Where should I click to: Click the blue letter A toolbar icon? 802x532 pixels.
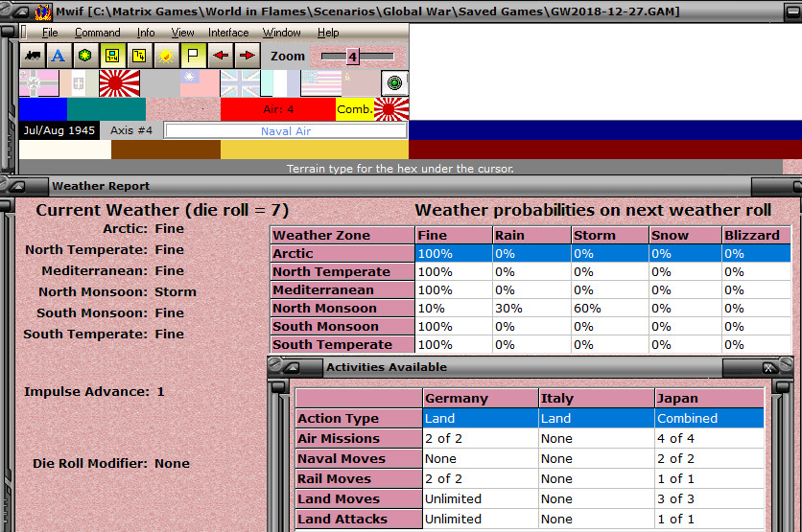[59, 56]
